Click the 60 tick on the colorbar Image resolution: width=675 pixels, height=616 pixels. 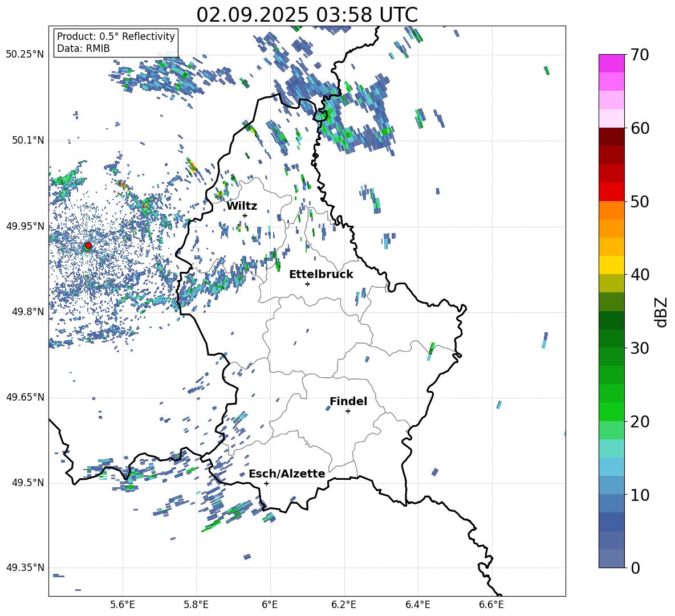[639, 128]
